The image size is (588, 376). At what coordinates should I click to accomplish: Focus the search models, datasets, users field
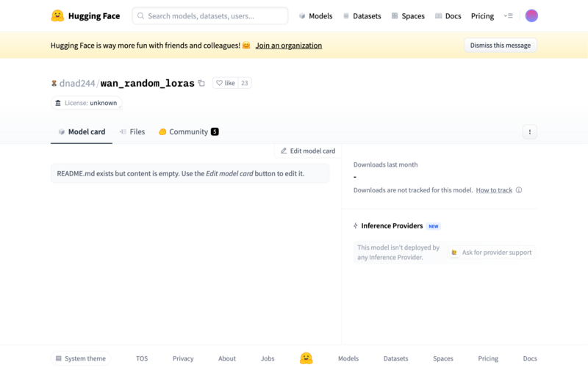click(210, 15)
